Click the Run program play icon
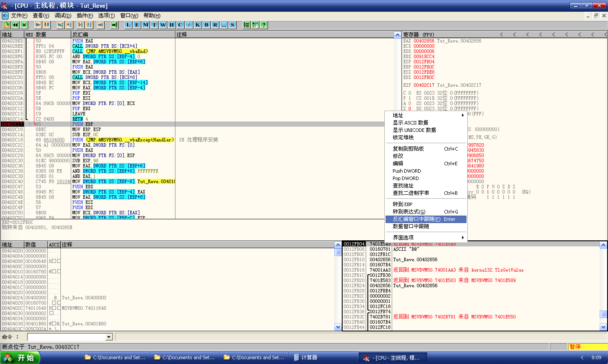 (38, 25)
